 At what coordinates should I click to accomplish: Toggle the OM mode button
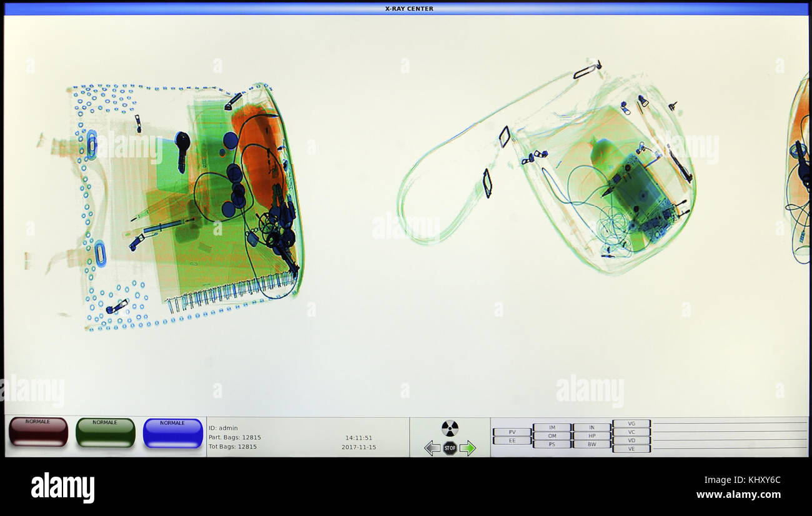tap(552, 436)
